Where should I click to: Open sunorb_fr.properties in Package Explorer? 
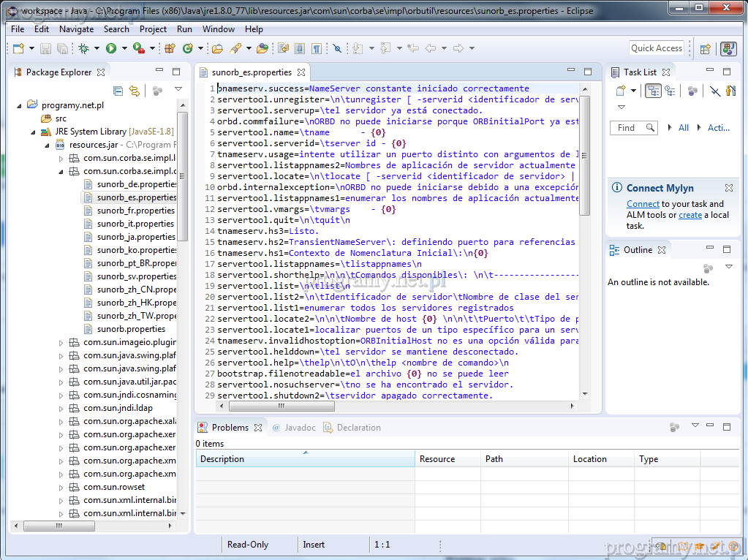tap(135, 211)
